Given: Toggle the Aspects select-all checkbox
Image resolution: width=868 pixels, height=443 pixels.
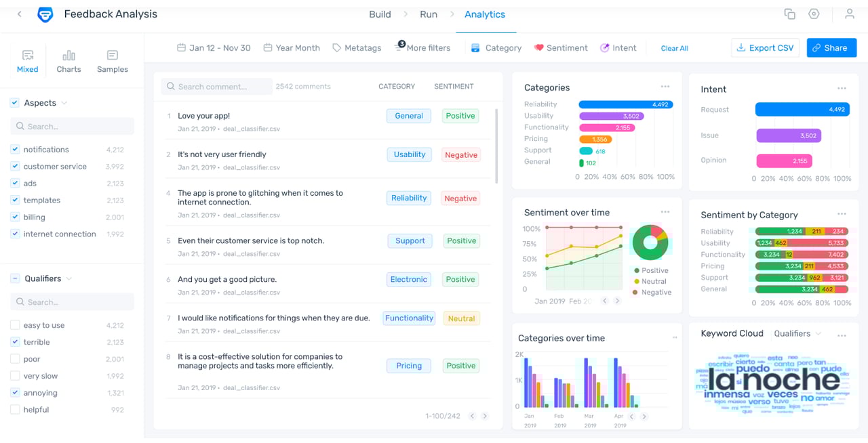Looking at the screenshot, I should (x=14, y=103).
